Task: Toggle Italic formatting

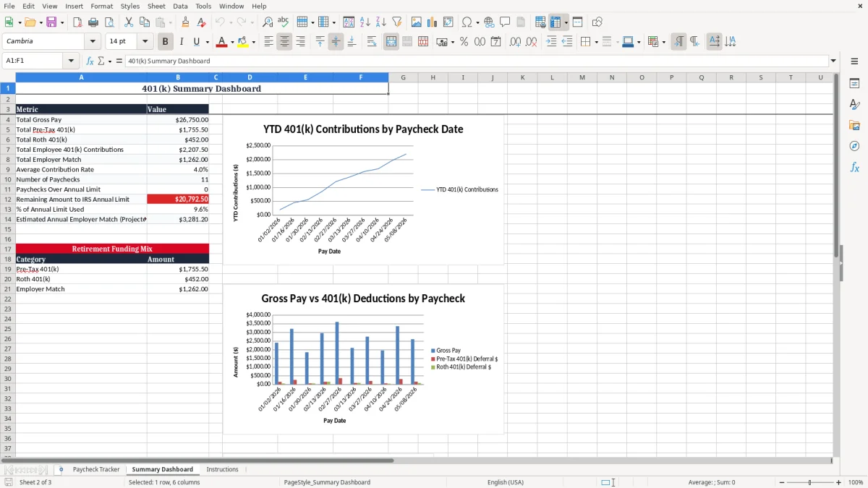Action: point(182,42)
